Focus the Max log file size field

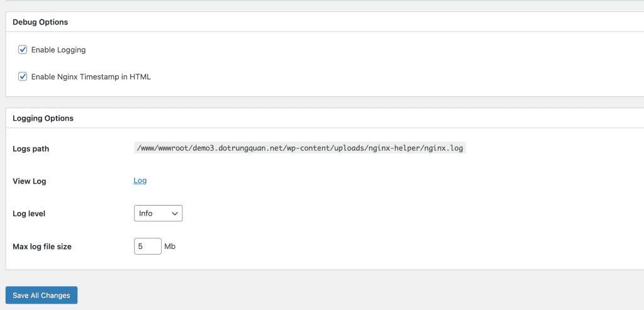click(147, 246)
